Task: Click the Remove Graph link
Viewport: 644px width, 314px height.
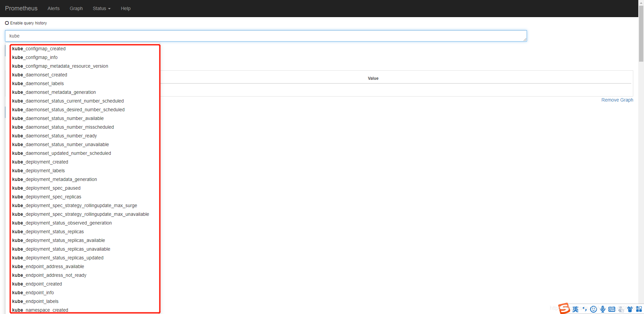Action: [617, 100]
